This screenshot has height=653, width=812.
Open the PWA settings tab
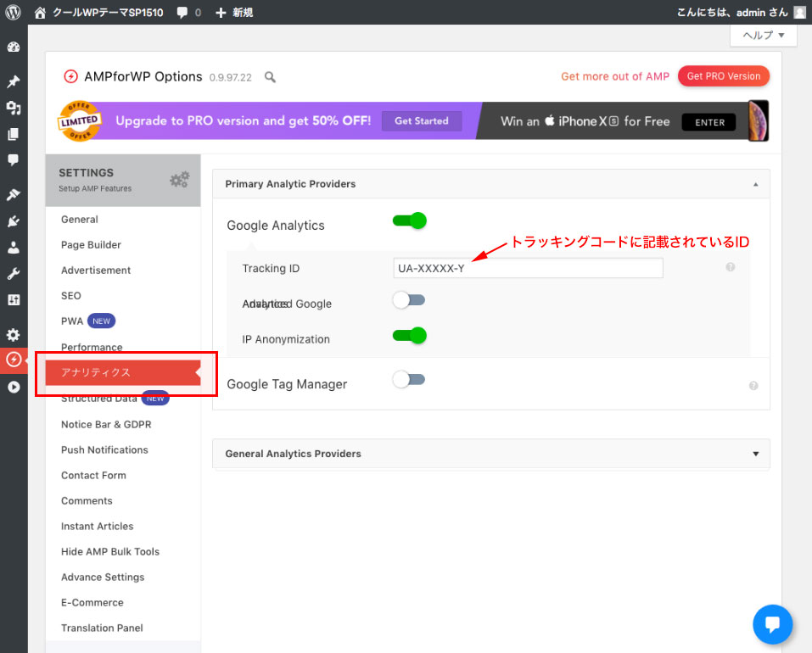pos(72,321)
